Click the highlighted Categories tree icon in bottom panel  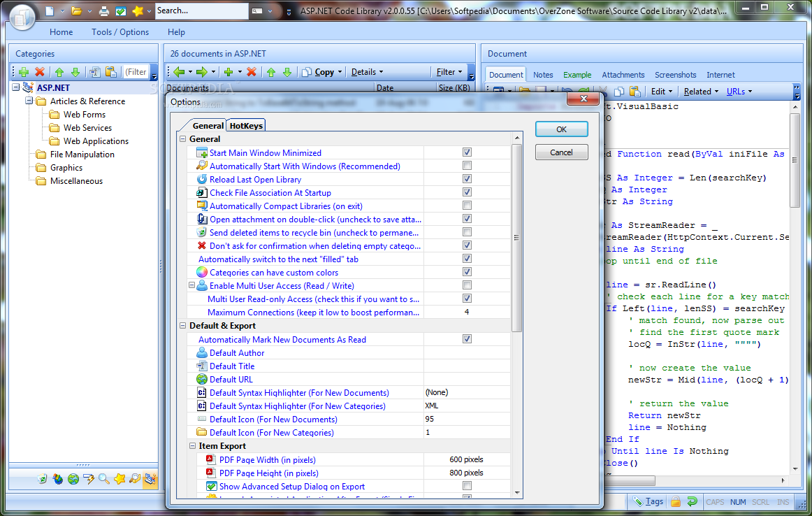(150, 479)
